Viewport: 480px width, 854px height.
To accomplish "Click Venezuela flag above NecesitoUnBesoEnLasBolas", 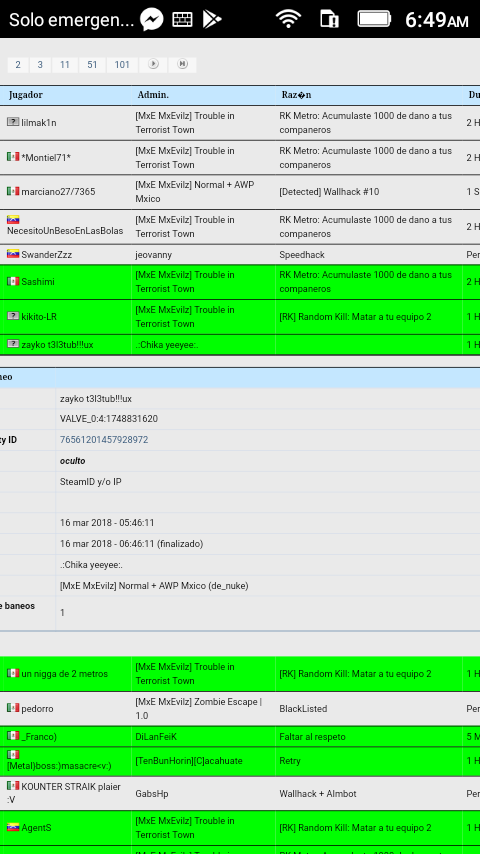I will [13, 219].
